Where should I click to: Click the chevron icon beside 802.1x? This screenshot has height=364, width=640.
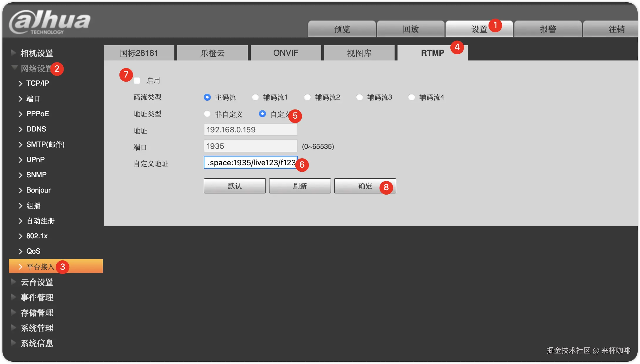click(20, 236)
